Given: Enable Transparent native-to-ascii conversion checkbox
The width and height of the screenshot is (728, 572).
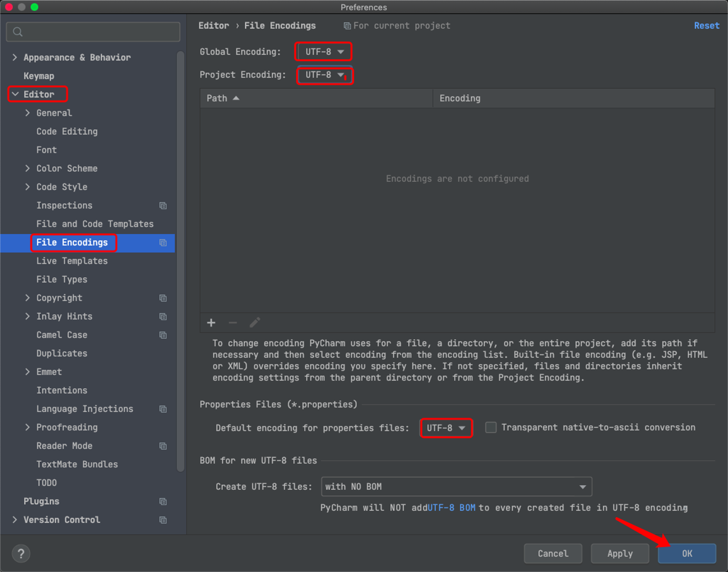Looking at the screenshot, I should click(x=491, y=427).
